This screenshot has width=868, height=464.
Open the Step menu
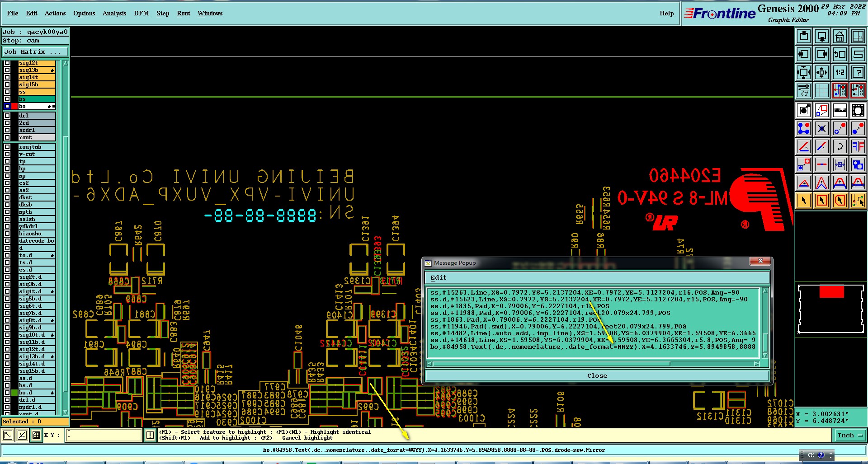(x=163, y=13)
